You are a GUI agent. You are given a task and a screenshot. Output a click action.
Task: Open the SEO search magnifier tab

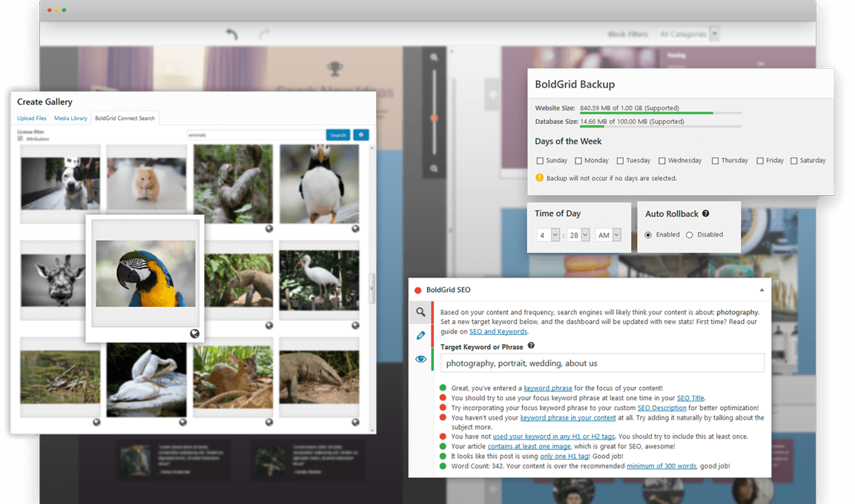pos(420,312)
